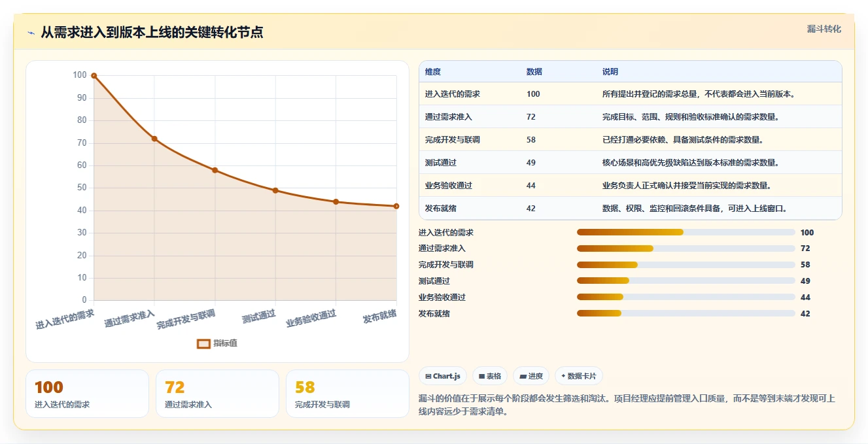Click the chart point for 测试通过
Image resolution: width=868 pixels, height=444 pixels.
[x=275, y=190]
